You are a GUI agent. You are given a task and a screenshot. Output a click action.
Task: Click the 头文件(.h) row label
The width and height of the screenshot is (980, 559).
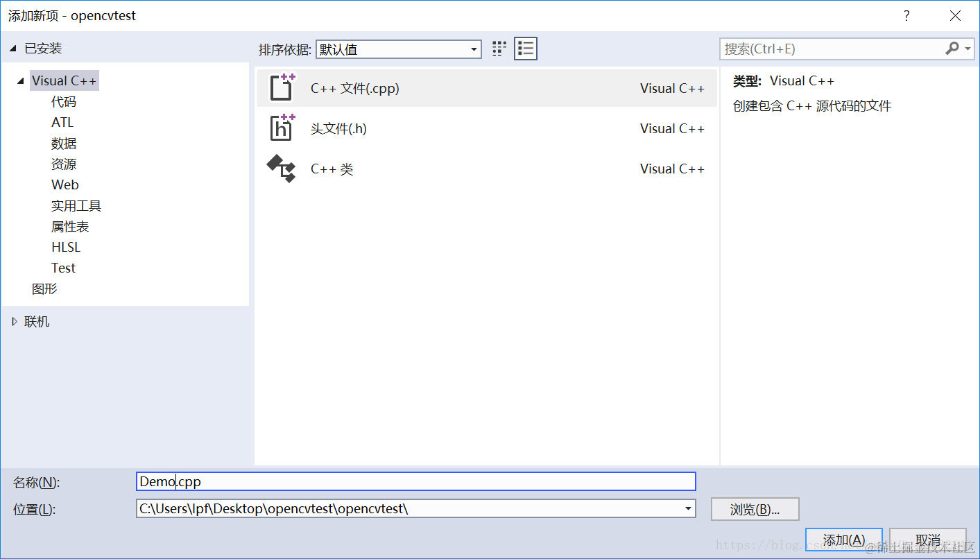point(338,128)
